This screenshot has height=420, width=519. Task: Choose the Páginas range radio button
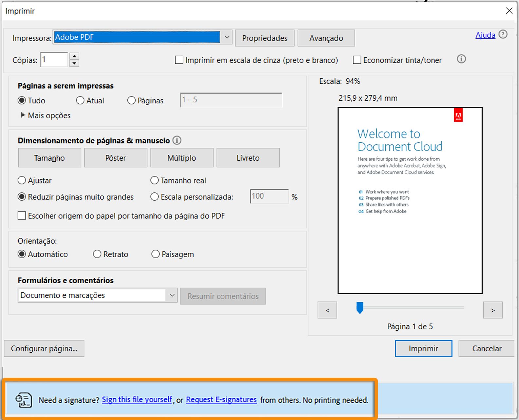[x=131, y=100]
